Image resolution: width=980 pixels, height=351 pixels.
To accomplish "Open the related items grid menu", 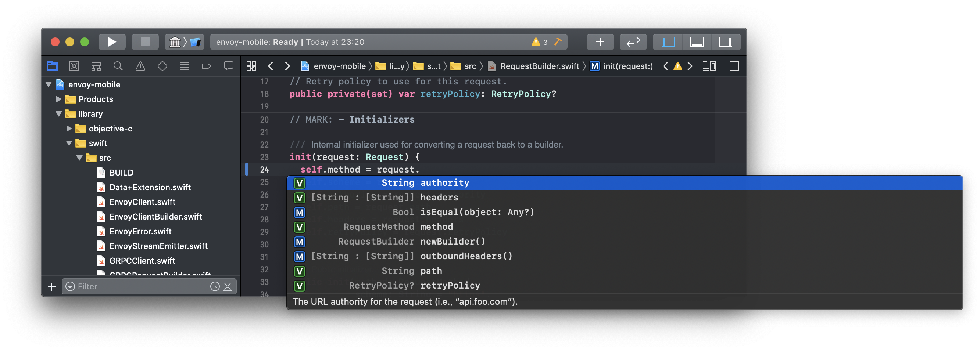I will click(251, 66).
